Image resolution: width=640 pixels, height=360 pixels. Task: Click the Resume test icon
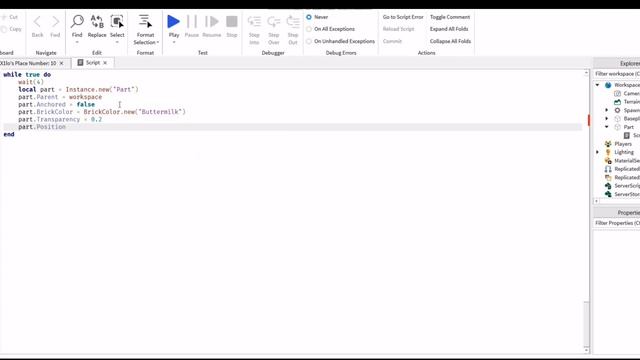[212, 22]
